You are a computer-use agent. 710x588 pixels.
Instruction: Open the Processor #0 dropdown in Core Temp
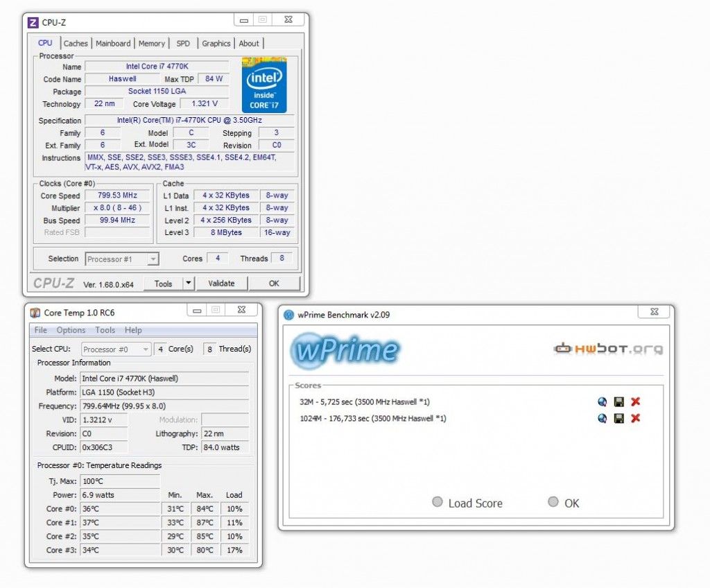[x=116, y=349]
